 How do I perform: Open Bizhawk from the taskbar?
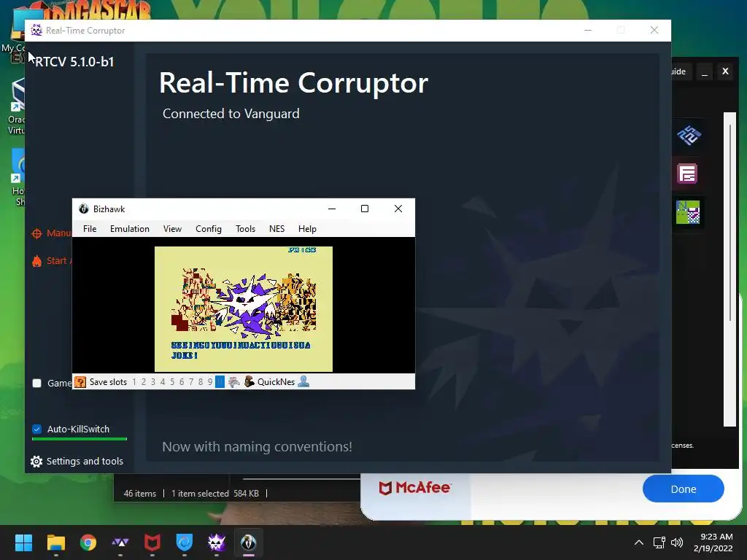pos(248,542)
